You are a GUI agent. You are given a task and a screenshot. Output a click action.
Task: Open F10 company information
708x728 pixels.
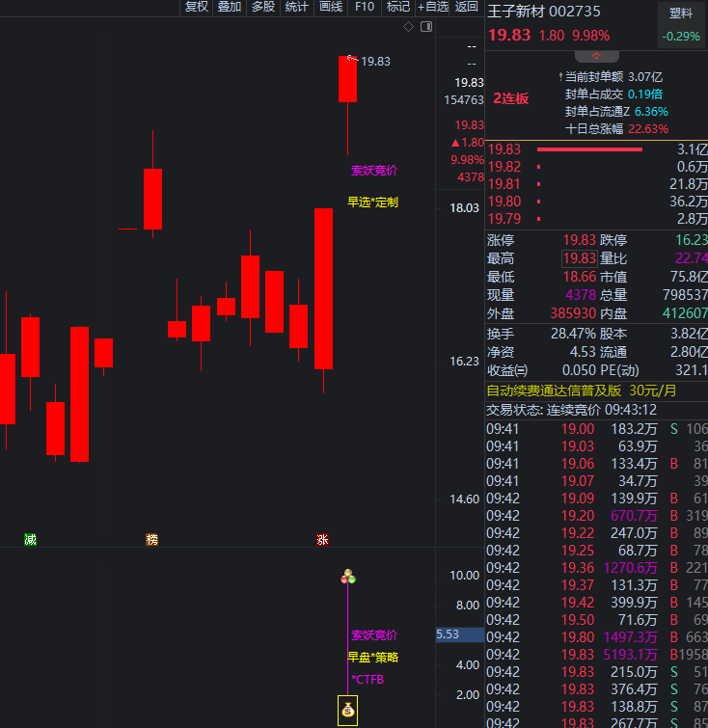coord(365,7)
